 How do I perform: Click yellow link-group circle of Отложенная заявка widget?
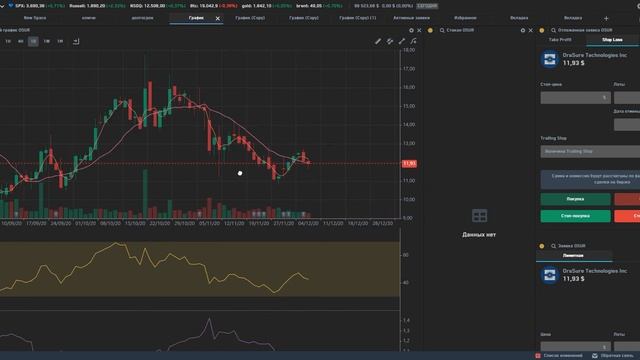click(x=542, y=30)
